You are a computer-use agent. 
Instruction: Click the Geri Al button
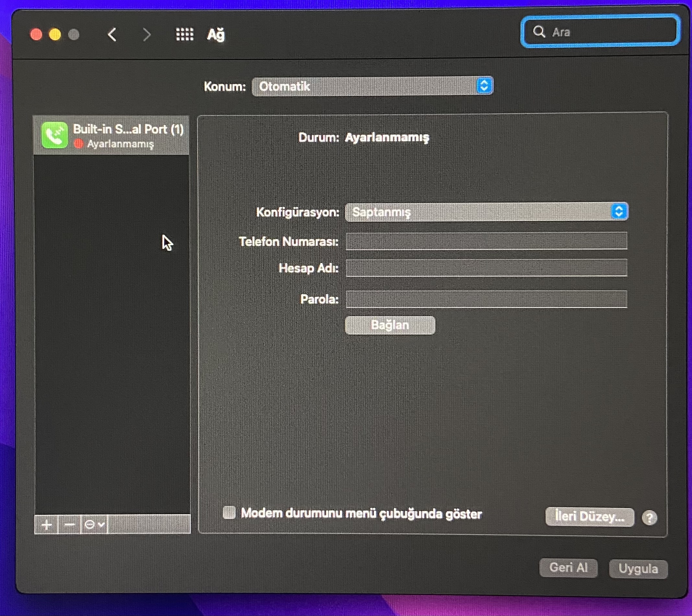click(568, 568)
